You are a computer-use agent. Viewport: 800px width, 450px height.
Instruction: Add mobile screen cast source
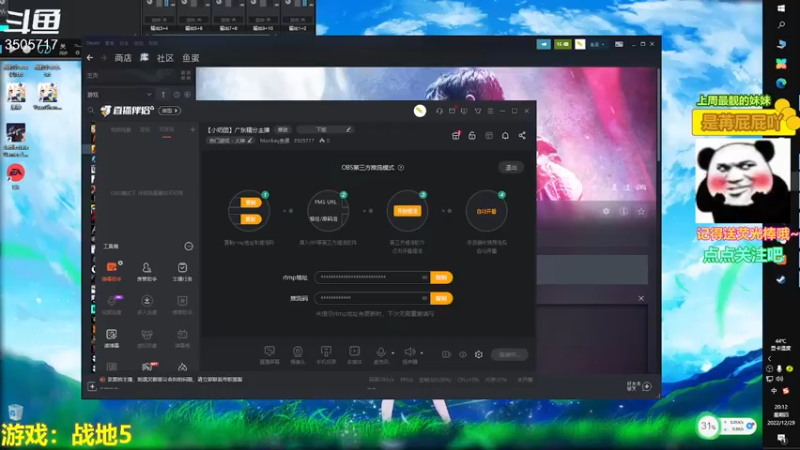coord(326,354)
